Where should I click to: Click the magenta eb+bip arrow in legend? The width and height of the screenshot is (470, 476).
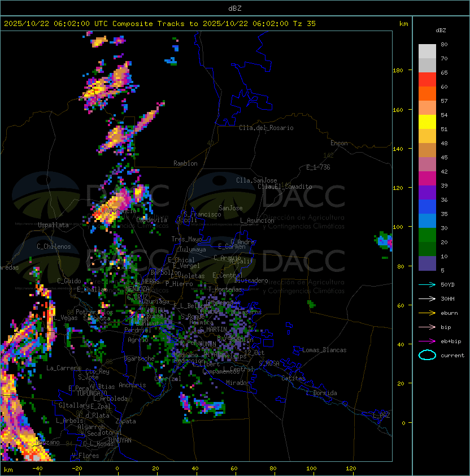coord(427,341)
